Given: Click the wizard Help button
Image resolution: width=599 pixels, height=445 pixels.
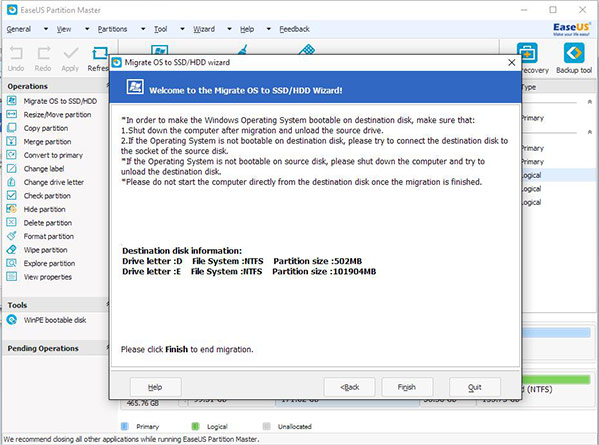Looking at the screenshot, I should click(x=155, y=387).
